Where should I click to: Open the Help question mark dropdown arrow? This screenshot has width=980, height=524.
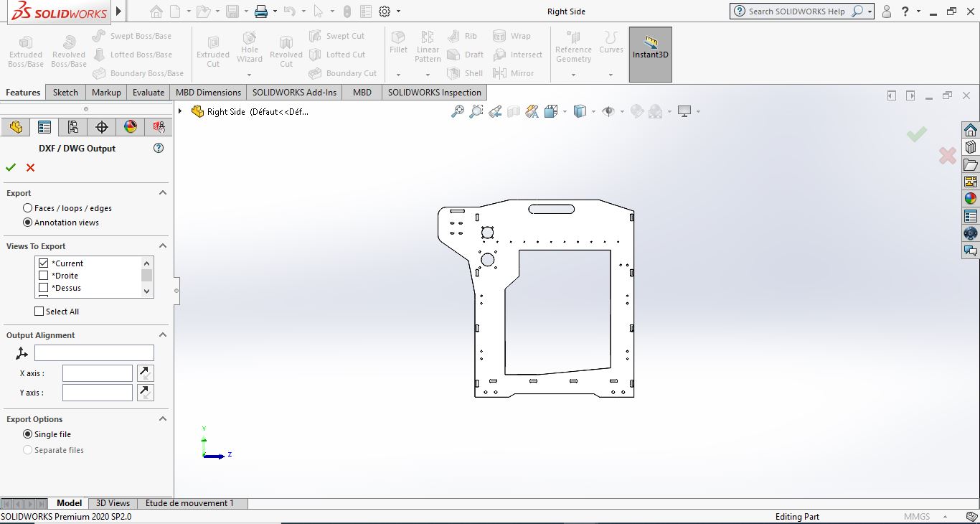pos(920,11)
